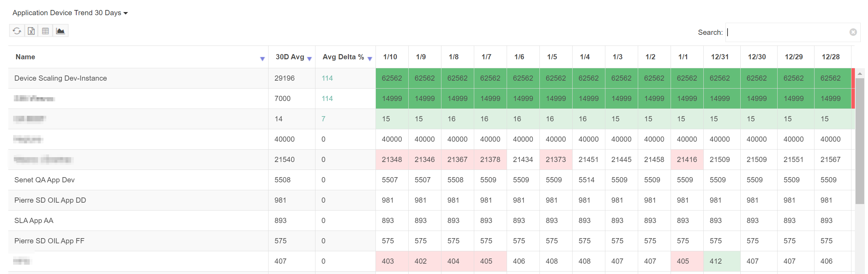
Task: Click the 29196 30D average value
Action: tap(284, 78)
